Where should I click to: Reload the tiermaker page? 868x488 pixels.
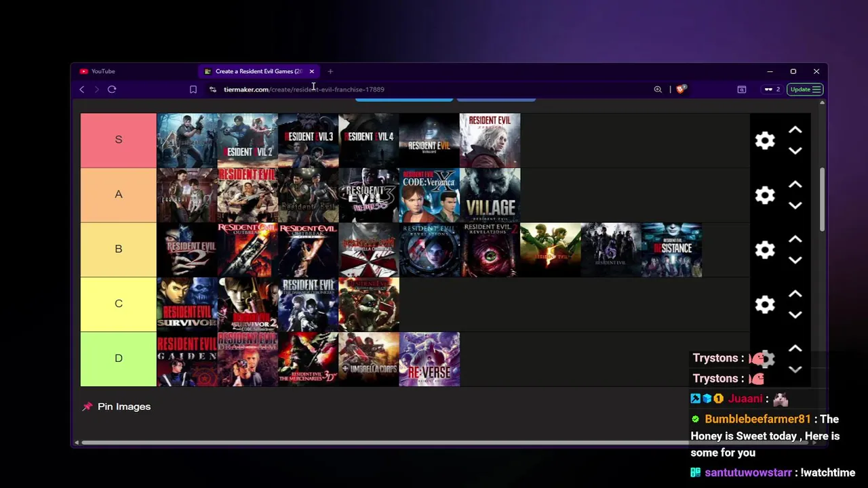click(112, 89)
